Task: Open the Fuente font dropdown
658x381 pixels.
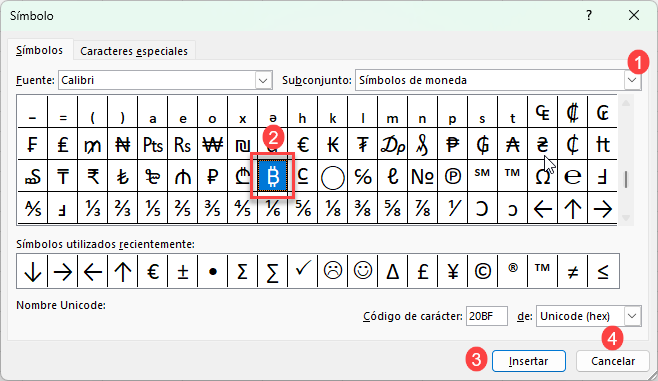Action: 263,80
